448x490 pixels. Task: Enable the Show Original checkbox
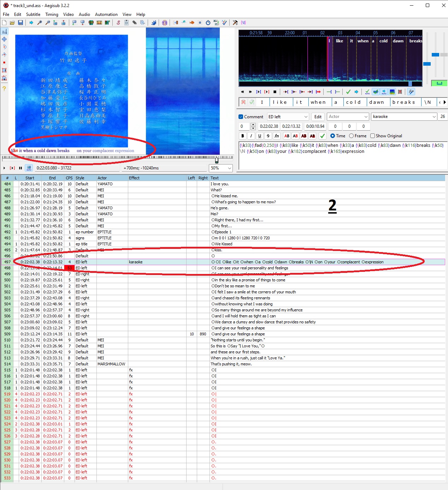pos(372,136)
